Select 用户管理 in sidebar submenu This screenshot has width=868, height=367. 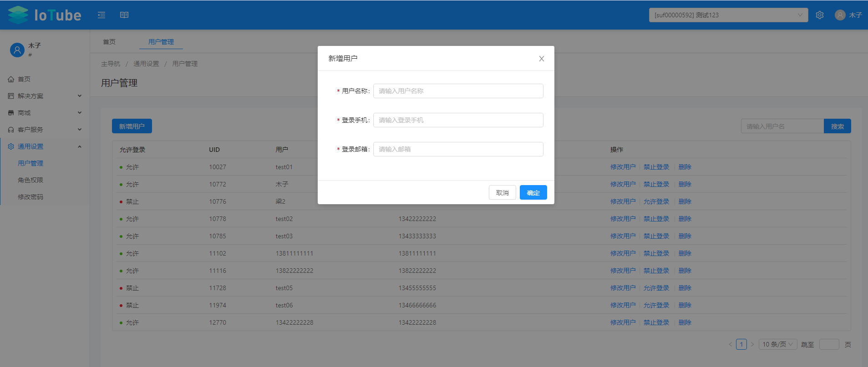pyautogui.click(x=30, y=163)
